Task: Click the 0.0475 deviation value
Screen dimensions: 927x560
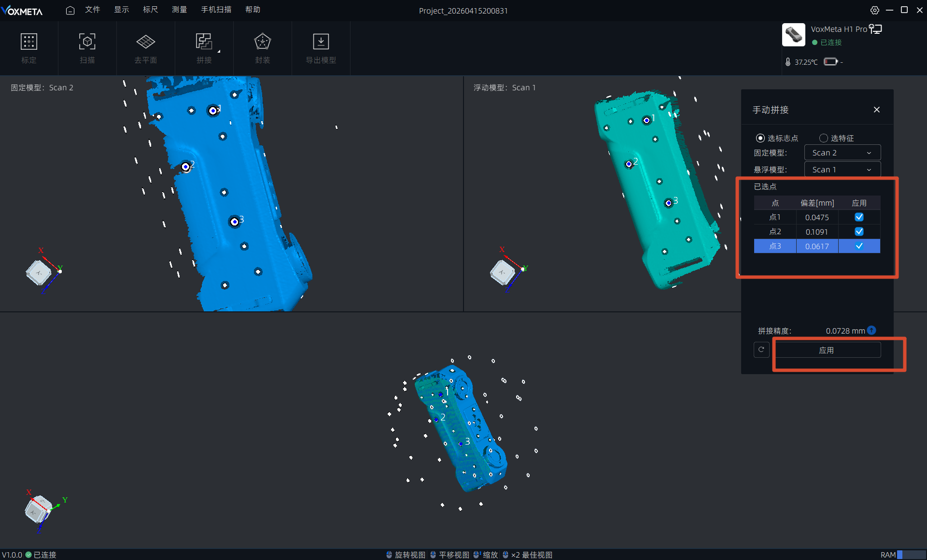Action: (817, 218)
